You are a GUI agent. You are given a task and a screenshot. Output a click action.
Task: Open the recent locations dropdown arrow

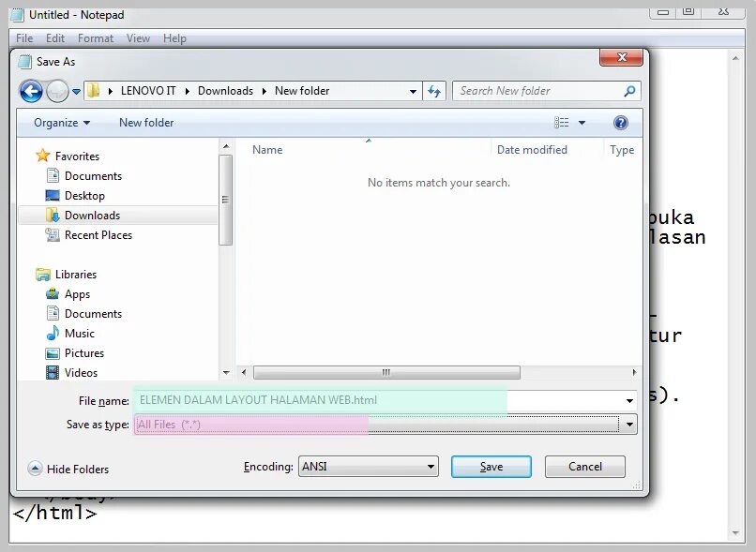[x=76, y=91]
